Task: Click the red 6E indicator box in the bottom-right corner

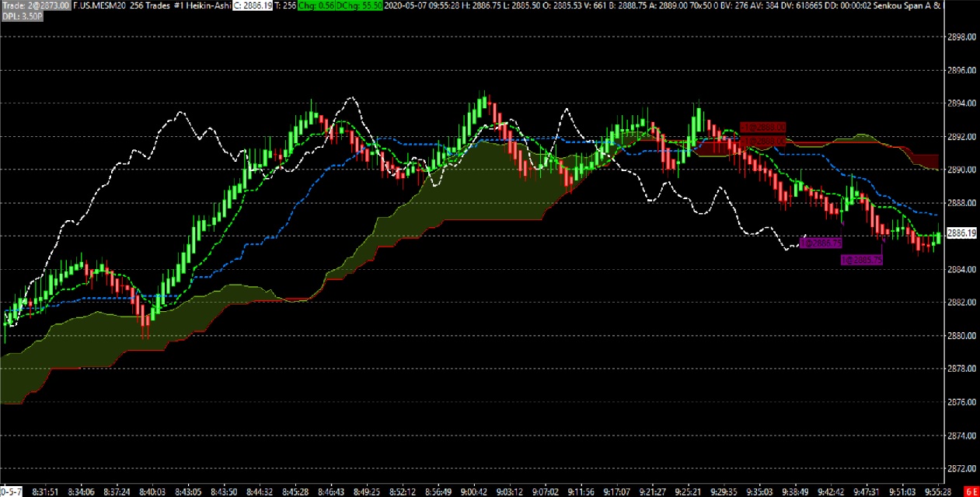Action: [x=971, y=492]
